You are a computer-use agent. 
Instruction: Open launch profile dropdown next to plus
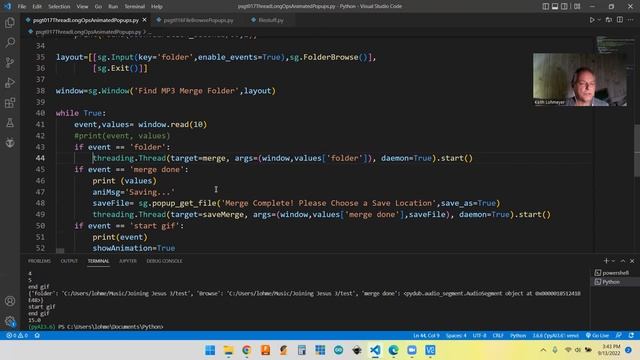coord(613,261)
